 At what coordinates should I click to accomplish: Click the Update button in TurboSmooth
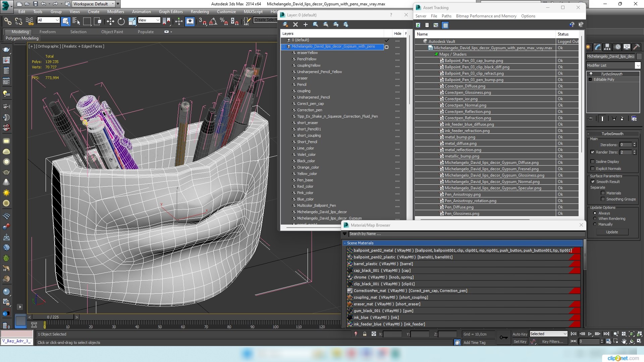pyautogui.click(x=612, y=232)
